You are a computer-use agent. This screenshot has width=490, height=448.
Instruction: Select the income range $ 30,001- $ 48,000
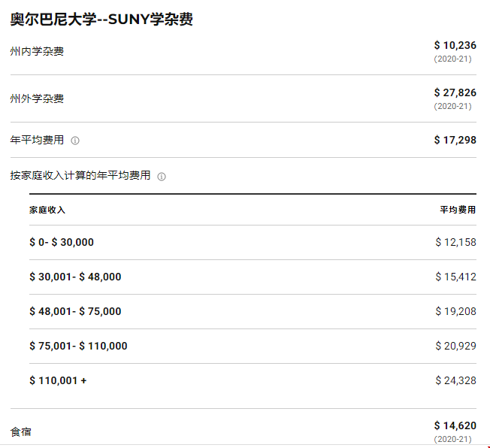[75, 277]
